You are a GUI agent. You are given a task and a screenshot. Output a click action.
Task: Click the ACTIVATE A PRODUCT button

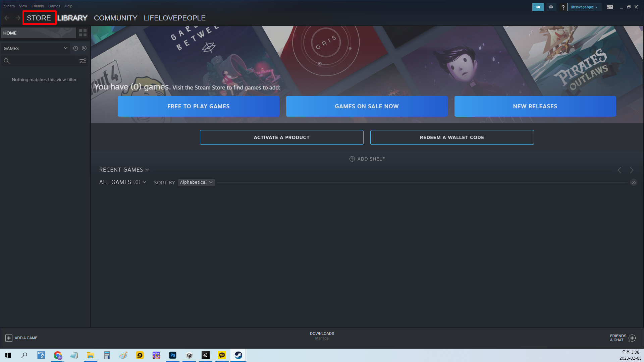tap(281, 137)
